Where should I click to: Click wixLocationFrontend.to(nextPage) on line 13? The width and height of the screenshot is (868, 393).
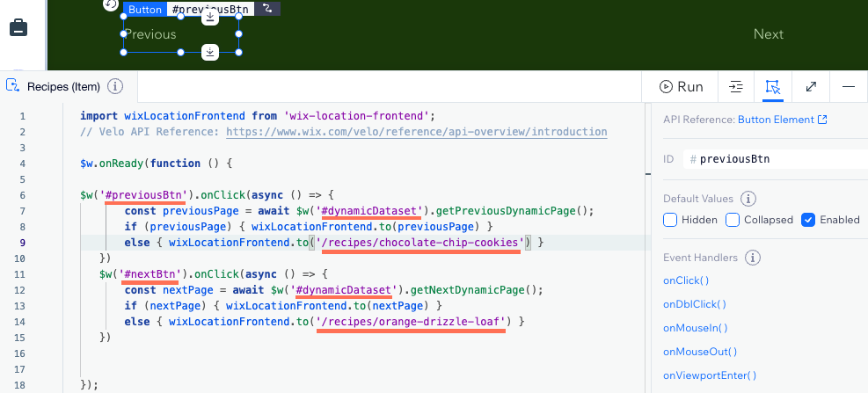[328, 306]
